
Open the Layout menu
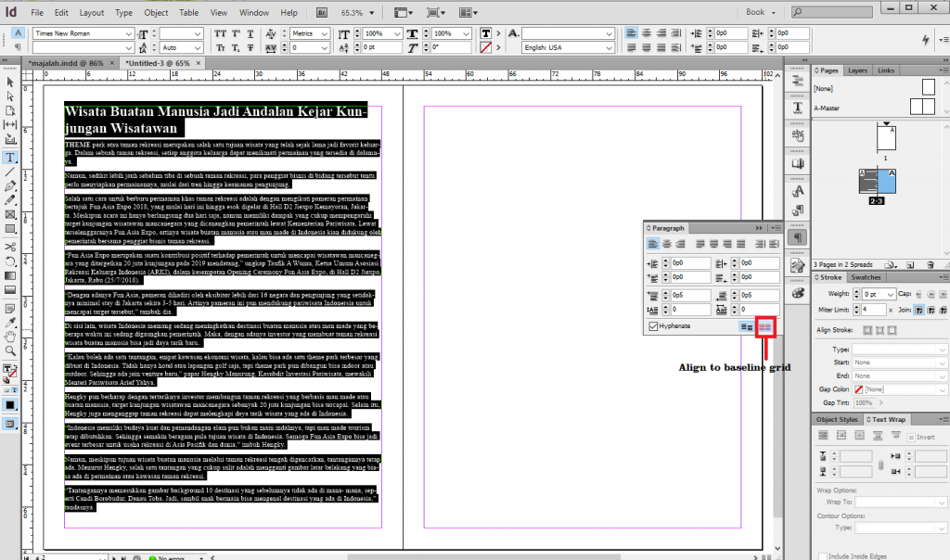click(x=92, y=12)
